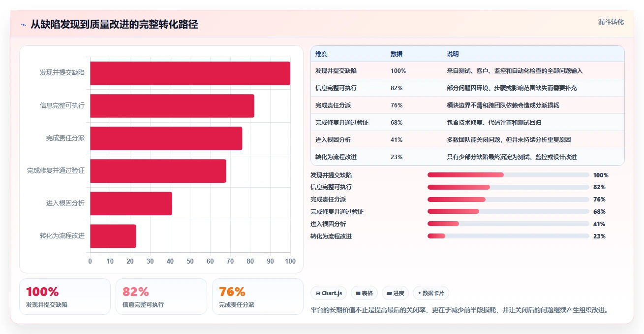644x334 pixels.
Task: Click the 82% value in table
Action: coord(397,88)
